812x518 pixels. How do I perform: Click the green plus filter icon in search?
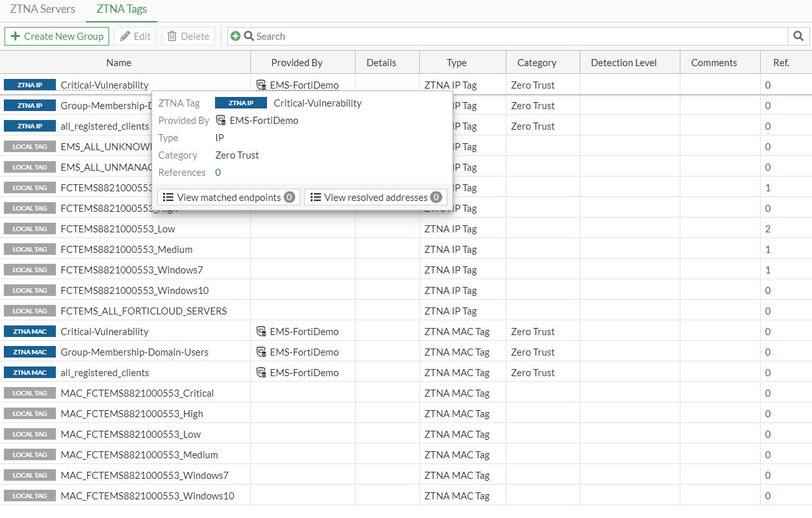pos(236,37)
